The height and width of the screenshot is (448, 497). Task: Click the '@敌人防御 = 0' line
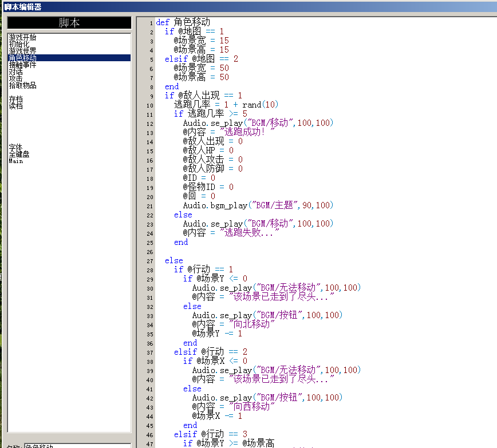(x=212, y=169)
